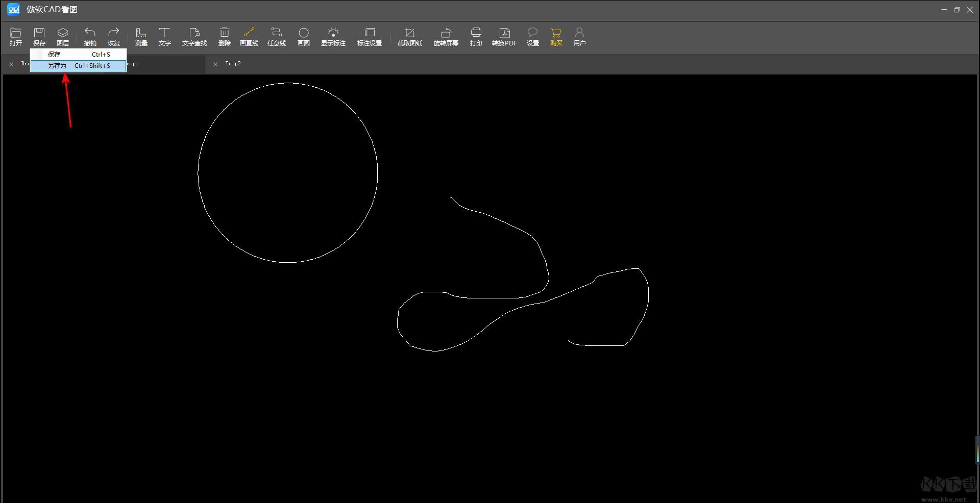This screenshot has height=503, width=980.
Task: Toggle 显示标注 annotation display
Action: tap(333, 37)
